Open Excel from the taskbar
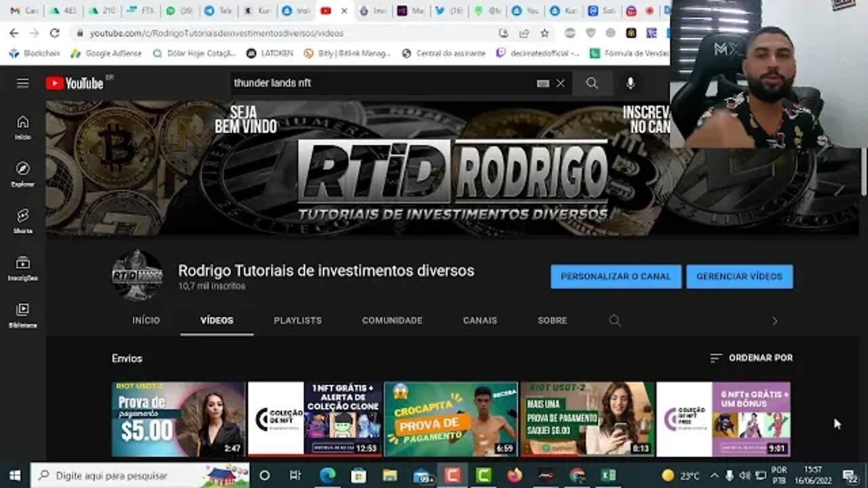 [608, 475]
